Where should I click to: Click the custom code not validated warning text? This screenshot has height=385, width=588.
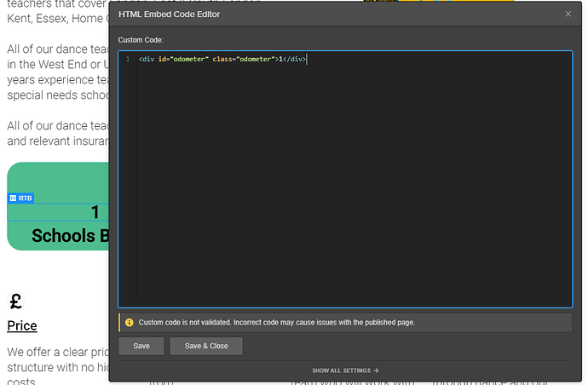click(277, 323)
